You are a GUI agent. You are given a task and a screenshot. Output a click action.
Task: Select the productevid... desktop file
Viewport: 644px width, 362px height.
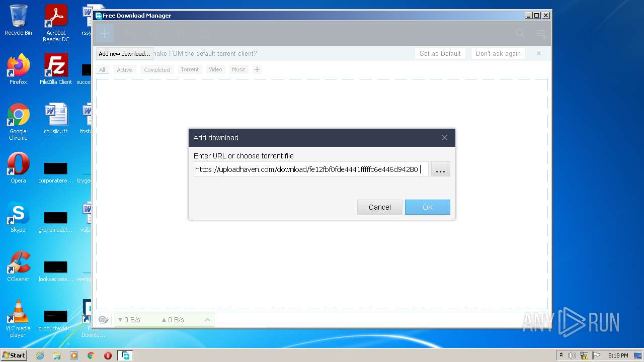(x=56, y=319)
